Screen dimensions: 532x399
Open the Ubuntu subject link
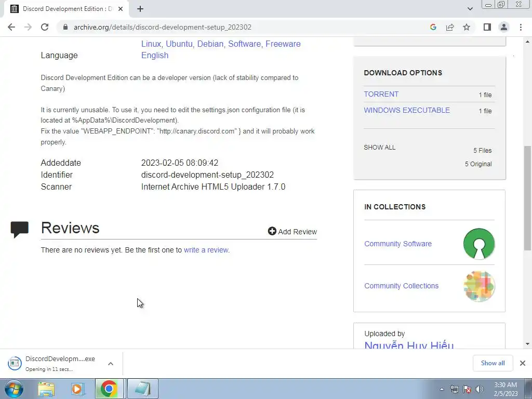(179, 44)
